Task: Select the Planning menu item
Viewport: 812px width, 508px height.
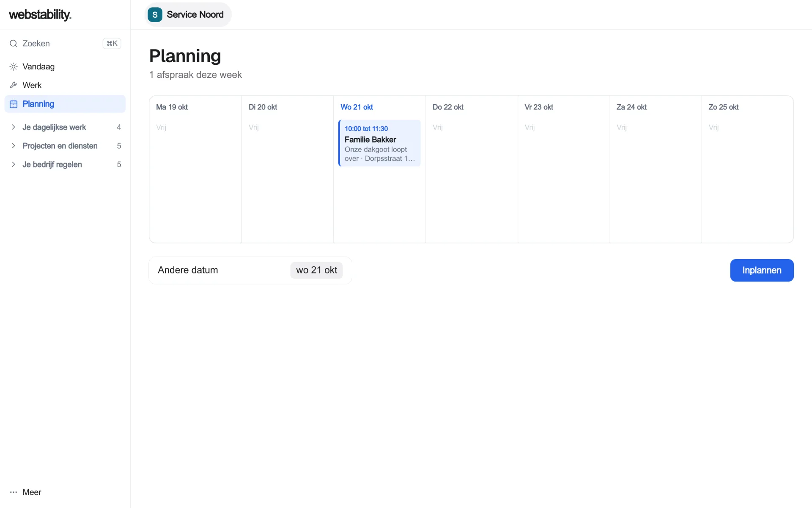Action: coord(65,104)
